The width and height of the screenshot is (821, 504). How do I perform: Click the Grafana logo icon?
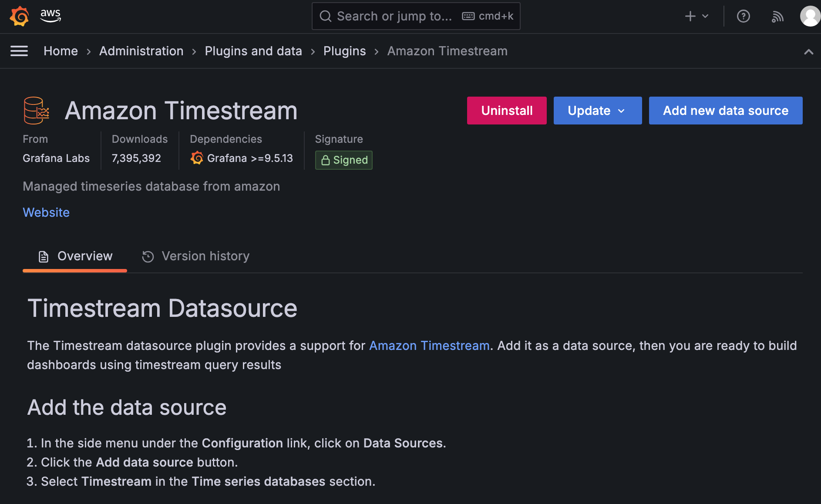pyautogui.click(x=20, y=17)
